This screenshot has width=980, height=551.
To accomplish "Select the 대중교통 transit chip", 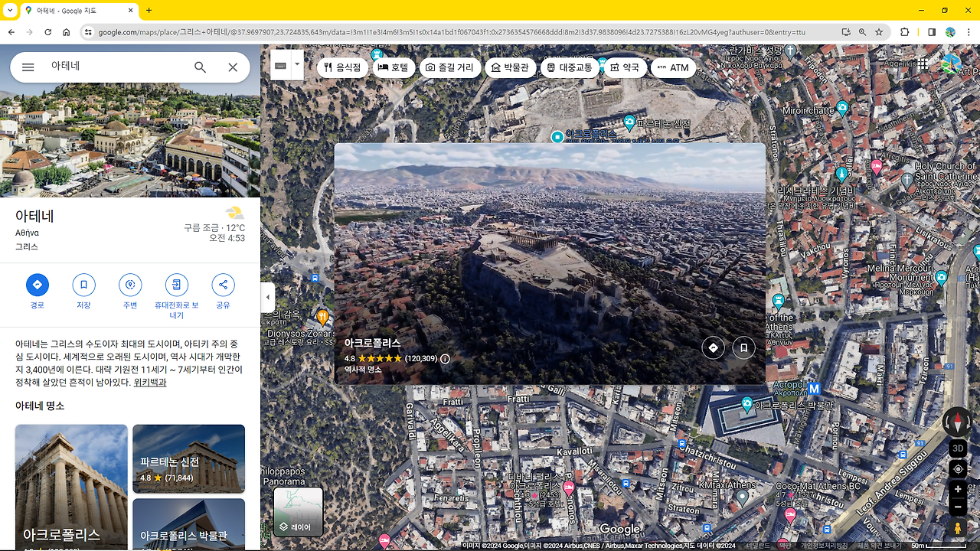I will click(x=570, y=67).
